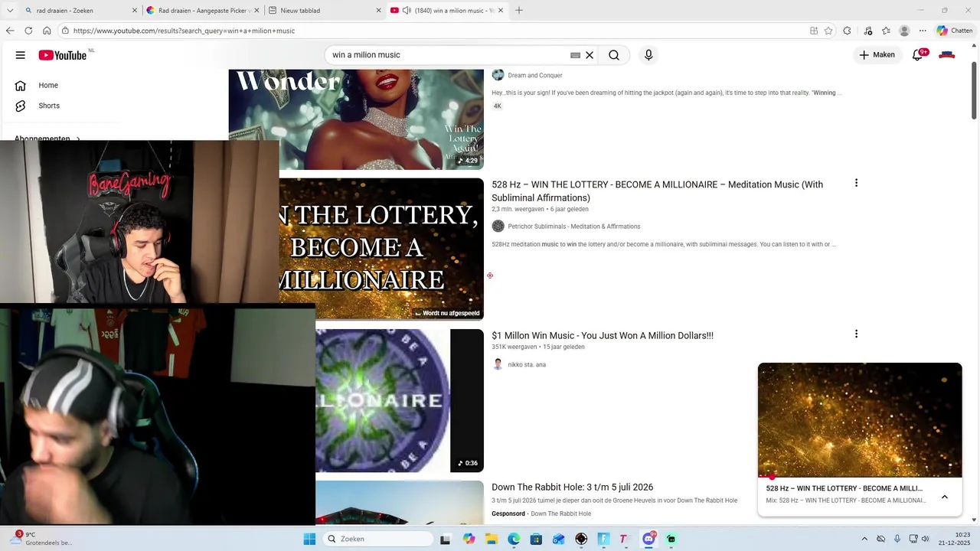Open more options for $1 Millon Win Music
Viewport: 980px width, 551px height.
856,334
